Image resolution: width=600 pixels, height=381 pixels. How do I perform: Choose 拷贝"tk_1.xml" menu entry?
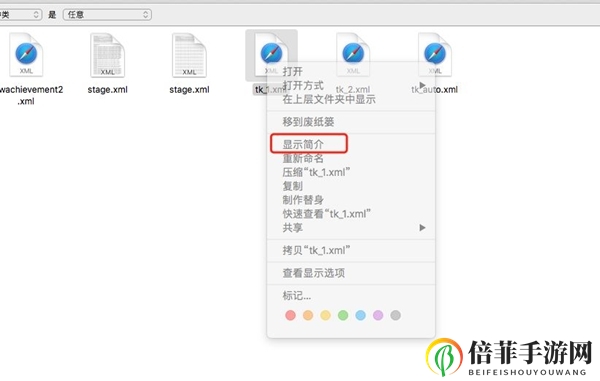coord(316,250)
